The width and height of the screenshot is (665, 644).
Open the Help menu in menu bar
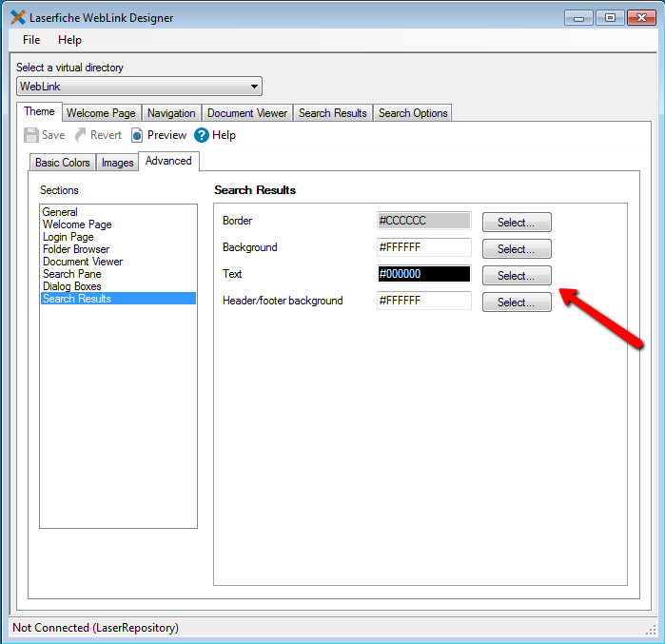click(69, 40)
